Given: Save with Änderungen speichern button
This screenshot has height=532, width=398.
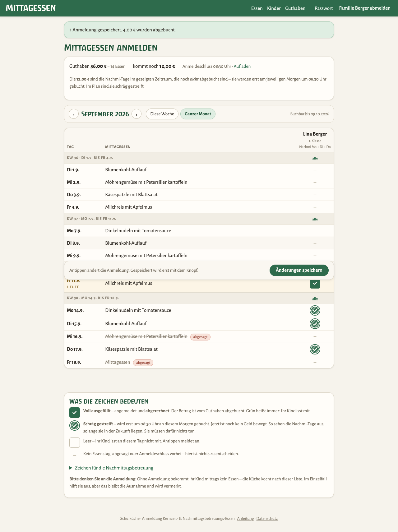Looking at the screenshot, I should pyautogui.click(x=299, y=270).
